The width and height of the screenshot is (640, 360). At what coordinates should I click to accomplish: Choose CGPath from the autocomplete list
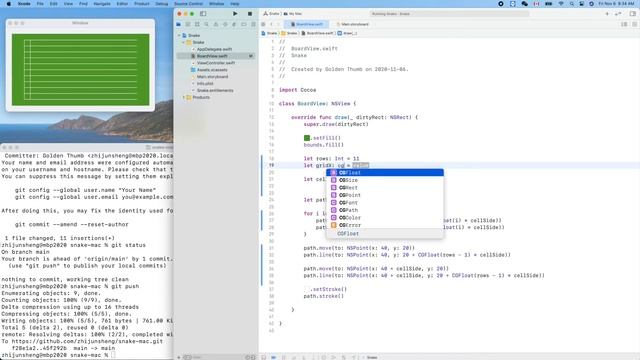pos(385,210)
